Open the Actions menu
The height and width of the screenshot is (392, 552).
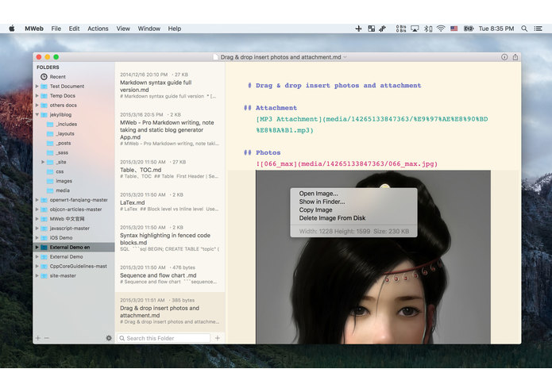(x=98, y=29)
